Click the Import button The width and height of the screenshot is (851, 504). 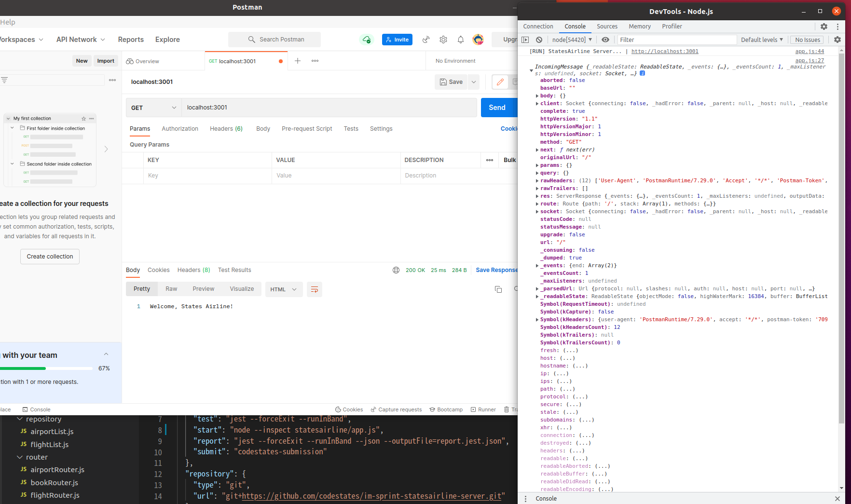click(x=106, y=61)
